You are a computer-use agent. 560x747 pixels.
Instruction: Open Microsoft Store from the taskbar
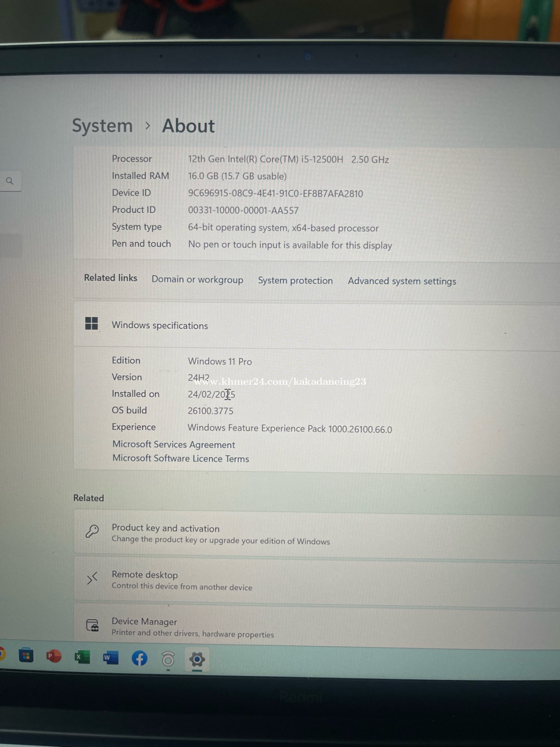26,655
